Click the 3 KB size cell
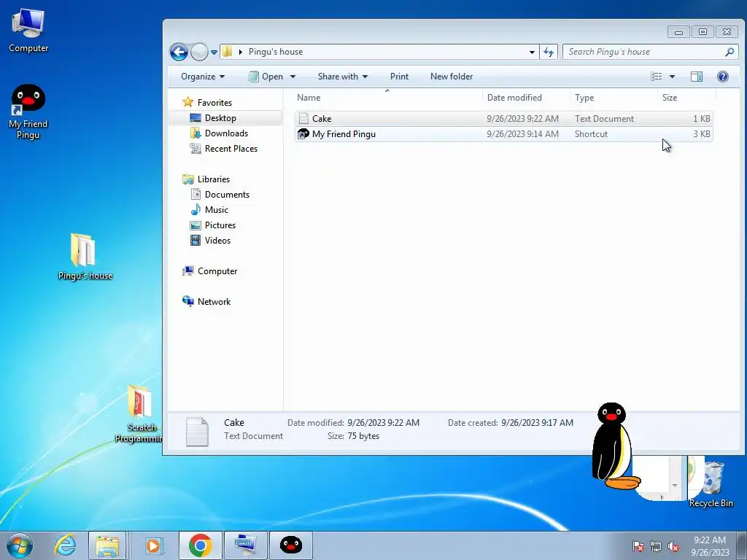 click(701, 134)
